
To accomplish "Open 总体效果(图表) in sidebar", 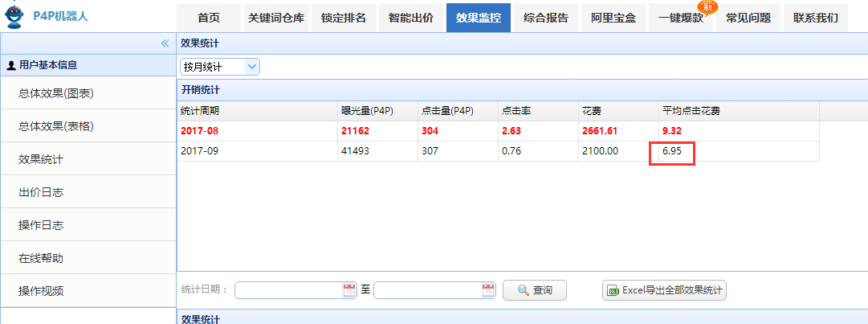I will click(x=88, y=93).
